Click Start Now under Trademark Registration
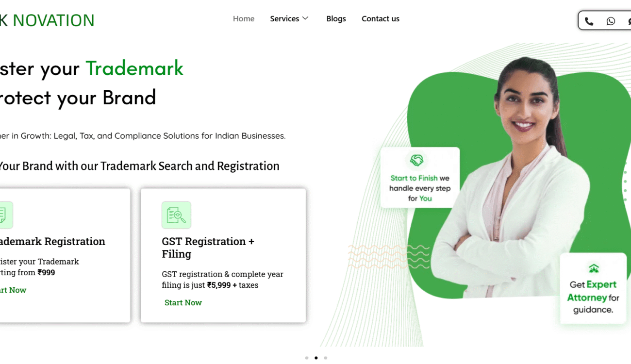This screenshot has width=631, height=364. (x=13, y=290)
